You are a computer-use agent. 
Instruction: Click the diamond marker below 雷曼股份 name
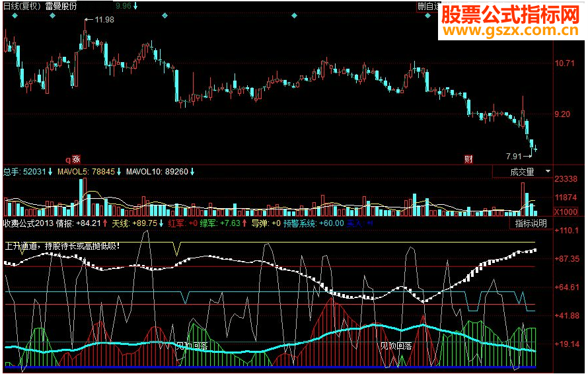52,16
